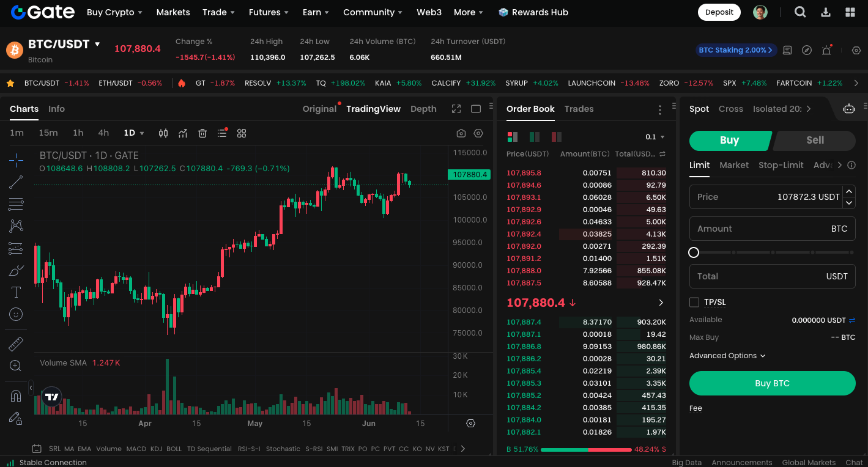Viewport: 868px width, 467px height.
Task: Open the Info tab
Action: tap(56, 109)
